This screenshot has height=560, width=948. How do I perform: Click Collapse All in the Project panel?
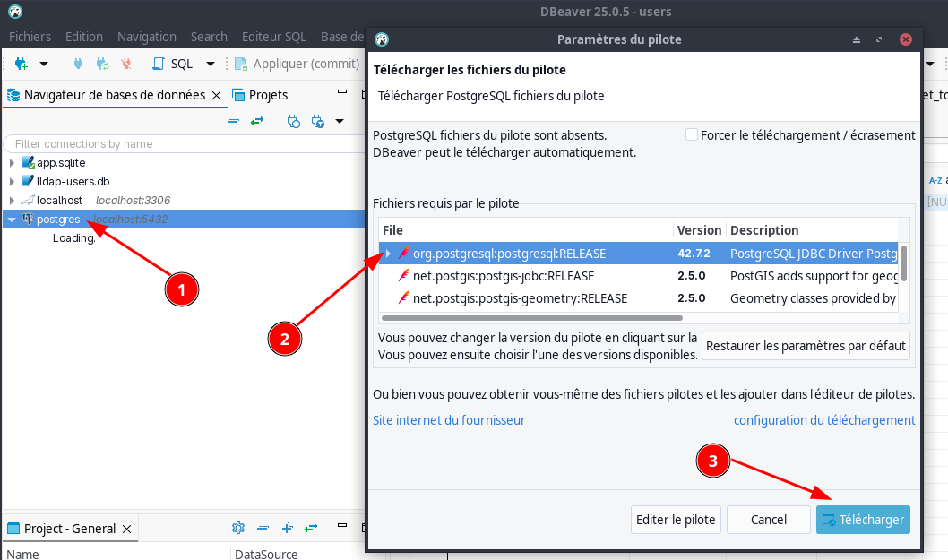pos(263,528)
